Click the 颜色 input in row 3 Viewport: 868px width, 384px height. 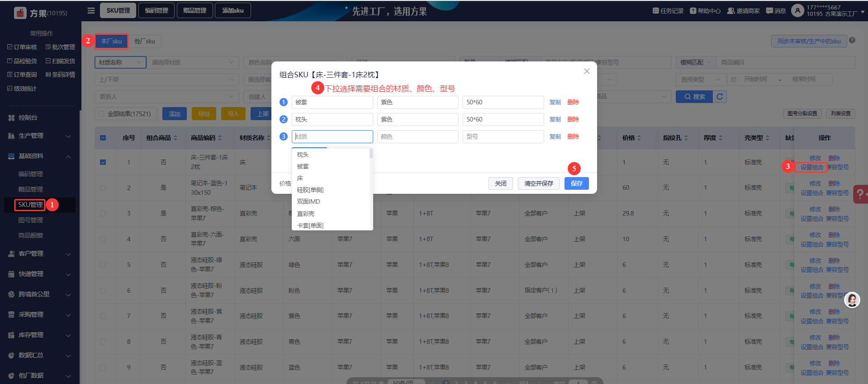417,136
